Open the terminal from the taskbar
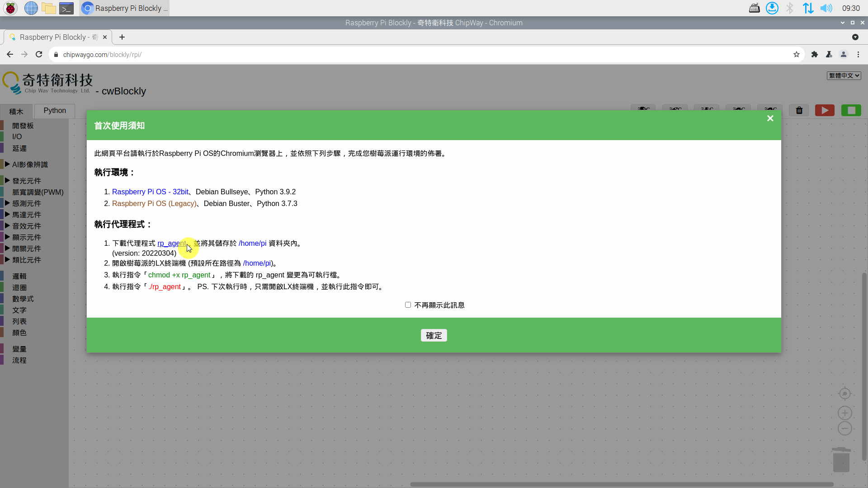Image resolution: width=868 pixels, height=488 pixels. point(66,8)
